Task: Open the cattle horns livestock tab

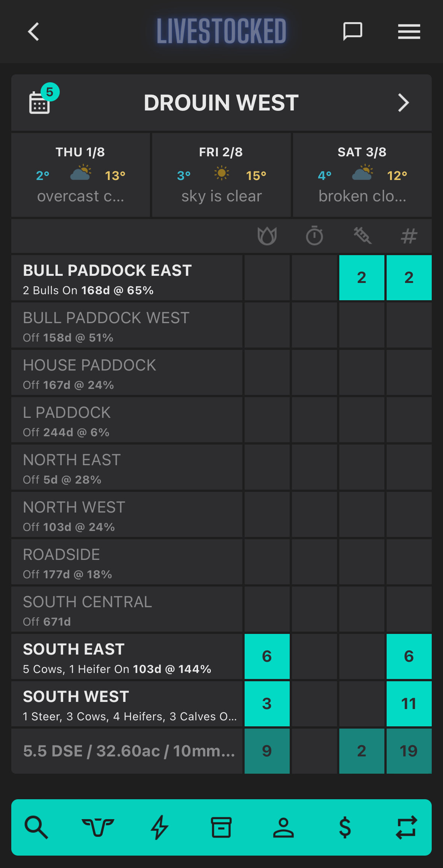Action: [98, 827]
